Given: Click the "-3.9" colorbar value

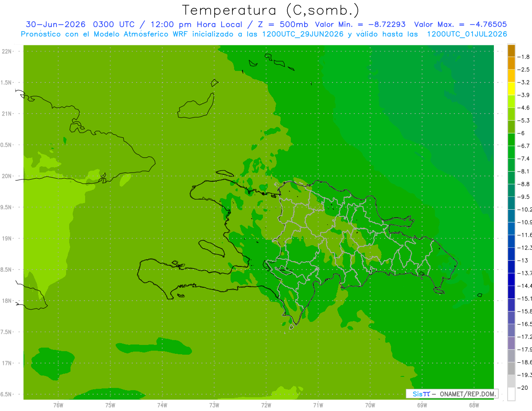Looking at the screenshot, I should [524, 95].
